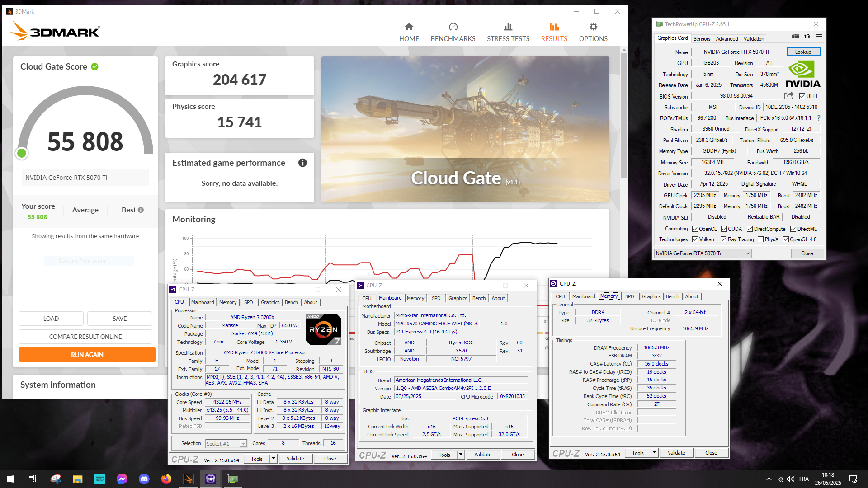Open the GPU-Z hamburger menu
Image resolution: width=868 pixels, height=488 pixels.
819,36
